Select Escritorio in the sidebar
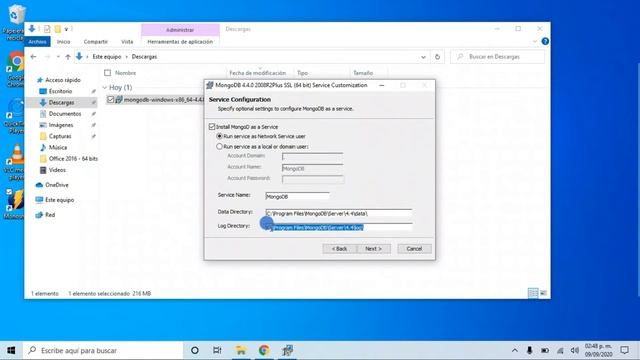This screenshot has height=360, width=640. 60,91
